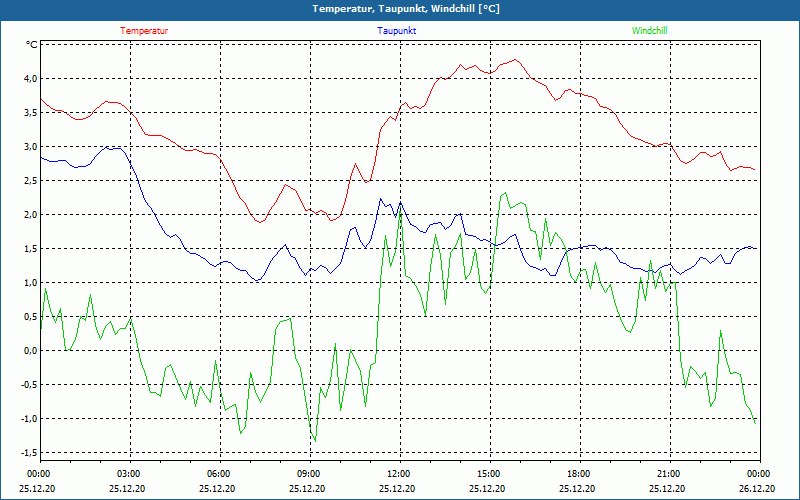Click the 4,0 y-axis value
Viewport: 800px width, 500px height.
point(30,79)
